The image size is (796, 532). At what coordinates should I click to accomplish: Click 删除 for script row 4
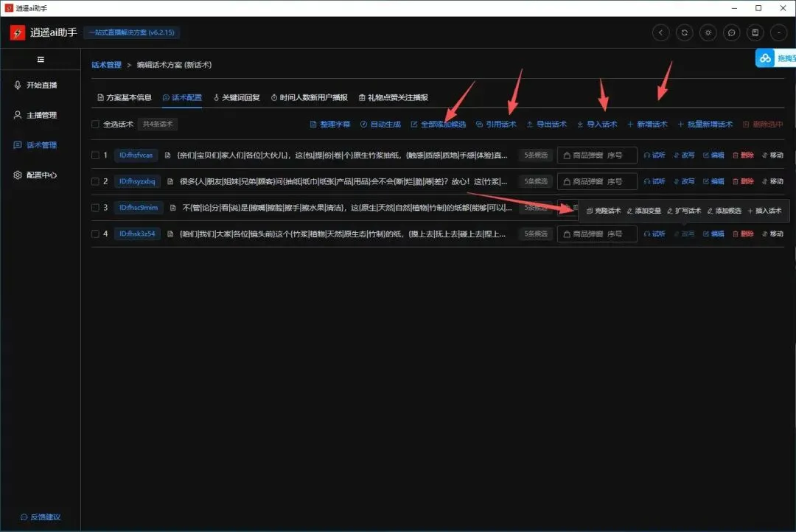(x=743, y=234)
